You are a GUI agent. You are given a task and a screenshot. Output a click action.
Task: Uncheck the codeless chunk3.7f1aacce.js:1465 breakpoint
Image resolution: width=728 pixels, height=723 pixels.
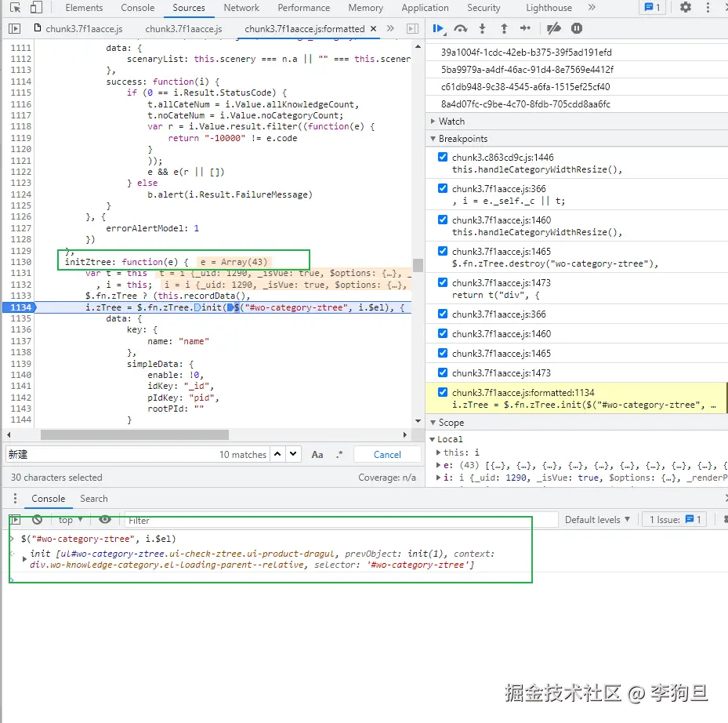pyautogui.click(x=443, y=353)
